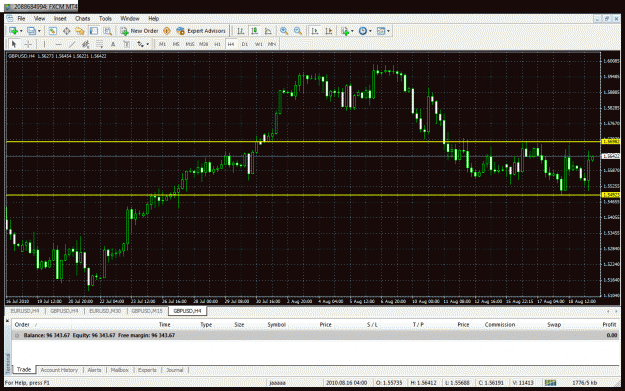This screenshot has width=625, height=391.
Task: Click the New Order button
Action: click(x=140, y=31)
